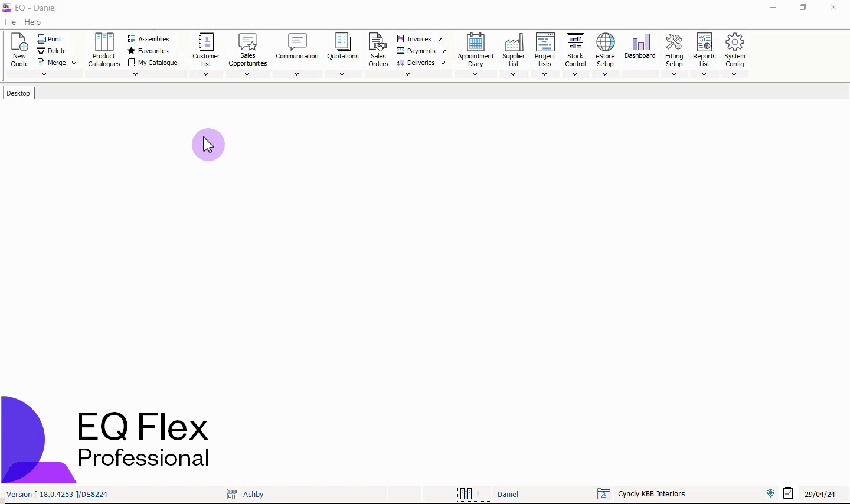Viewport: 850px width, 504px height.
Task: Expand the Invoices dropdown arrow
Action: point(440,39)
